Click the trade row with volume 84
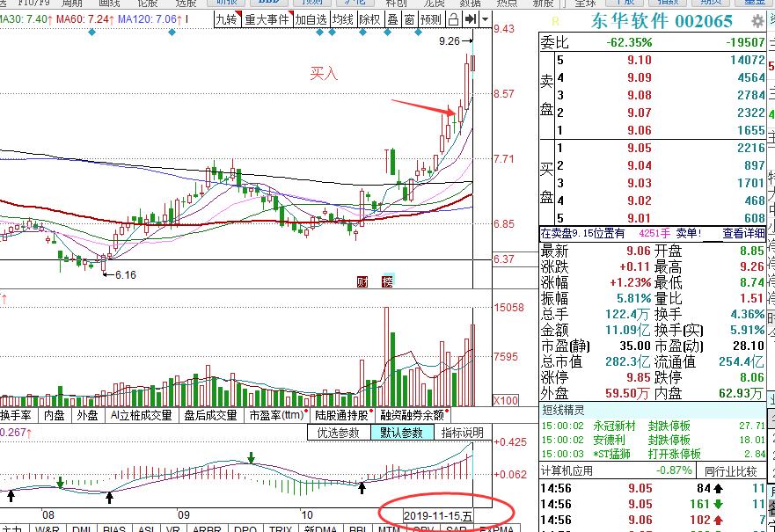Image resolution: width=775 pixels, height=532 pixels. pyautogui.click(x=653, y=489)
